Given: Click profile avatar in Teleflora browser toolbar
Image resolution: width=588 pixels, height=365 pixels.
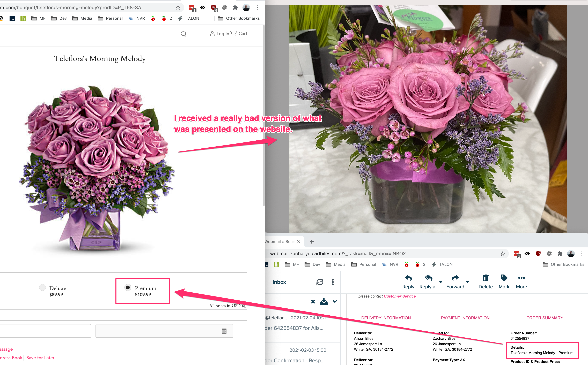Looking at the screenshot, I should (x=246, y=7).
